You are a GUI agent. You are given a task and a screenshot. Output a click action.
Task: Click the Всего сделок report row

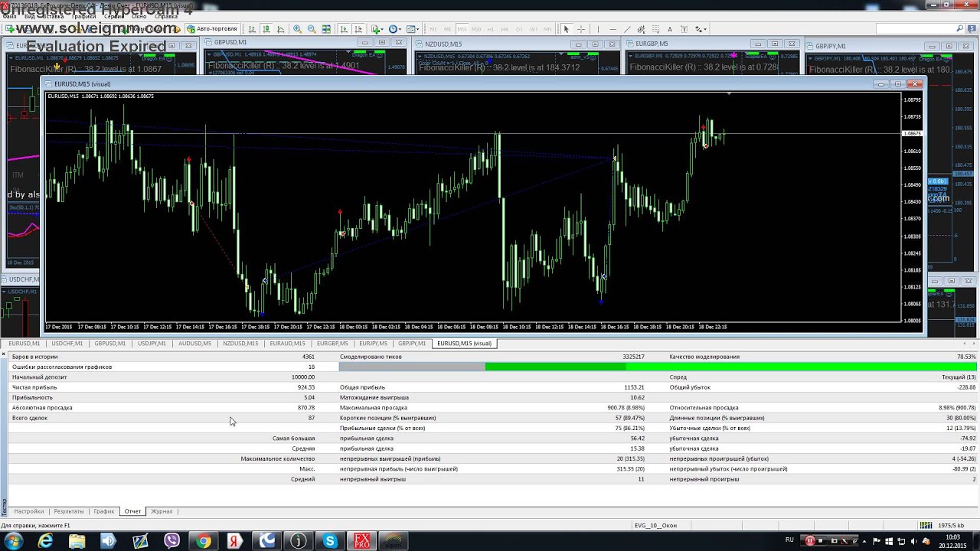(163, 418)
